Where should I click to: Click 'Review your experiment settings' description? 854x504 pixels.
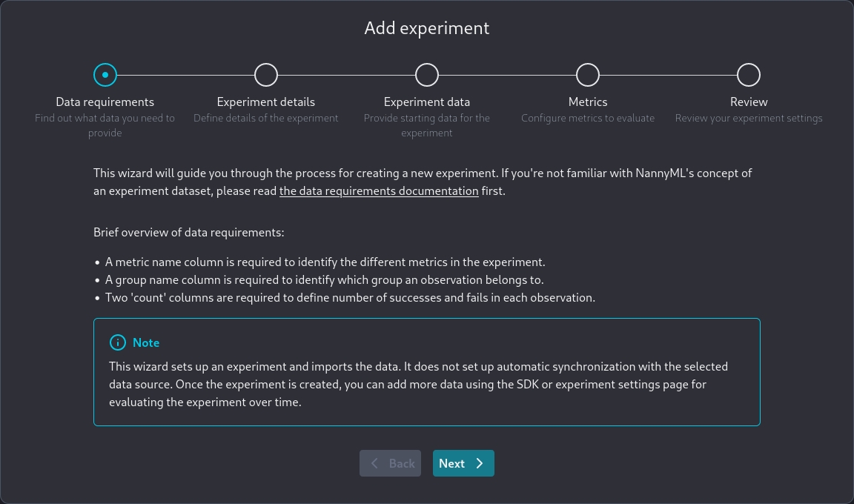click(x=749, y=118)
